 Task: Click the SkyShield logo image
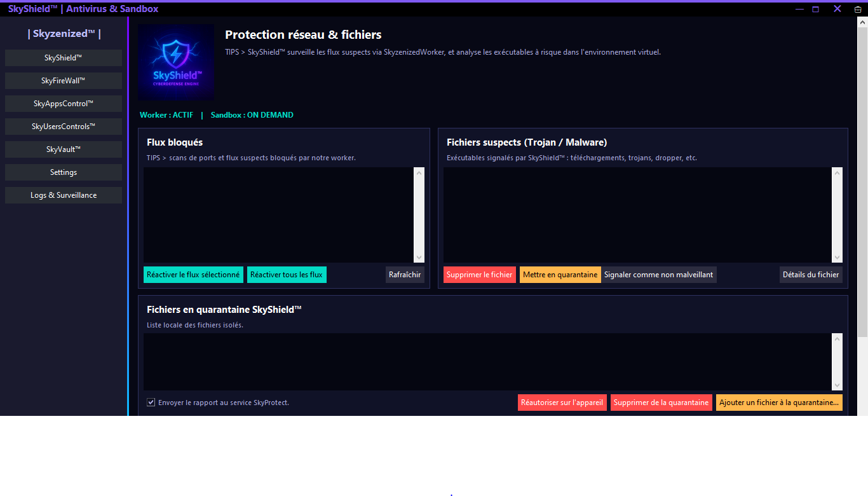coord(176,62)
